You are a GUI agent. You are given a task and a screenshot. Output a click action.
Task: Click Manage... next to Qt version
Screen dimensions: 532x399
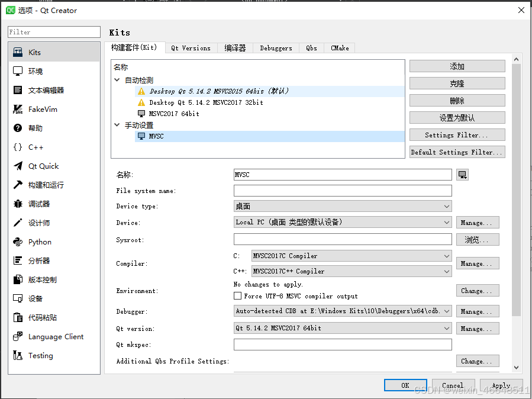478,329
